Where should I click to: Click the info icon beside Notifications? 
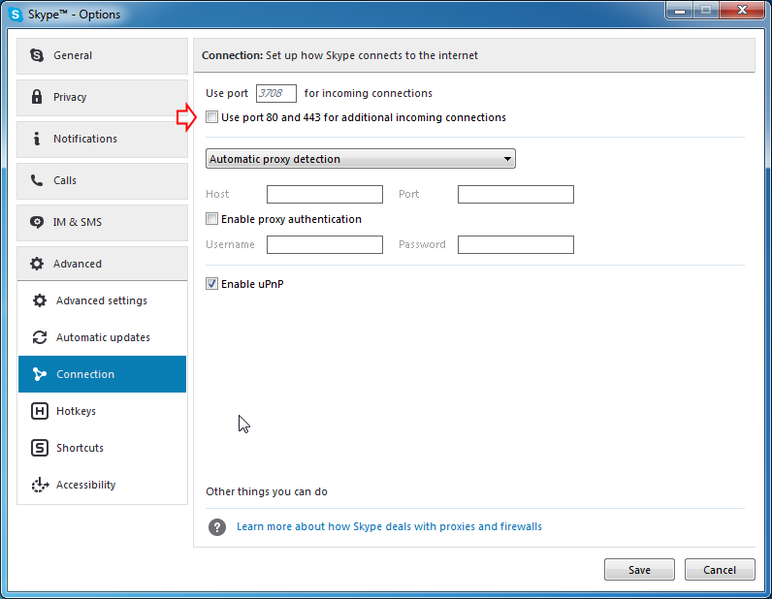37,139
